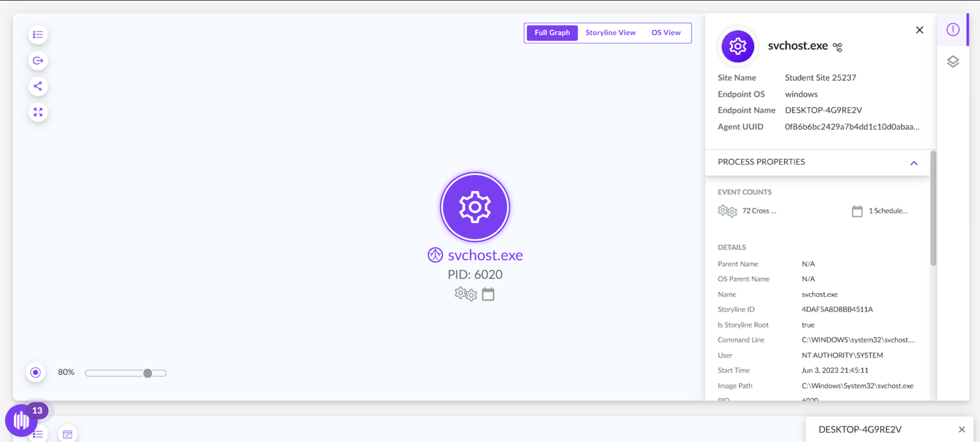Switch to OS View
This screenshot has width=980, height=442.
[x=665, y=32]
